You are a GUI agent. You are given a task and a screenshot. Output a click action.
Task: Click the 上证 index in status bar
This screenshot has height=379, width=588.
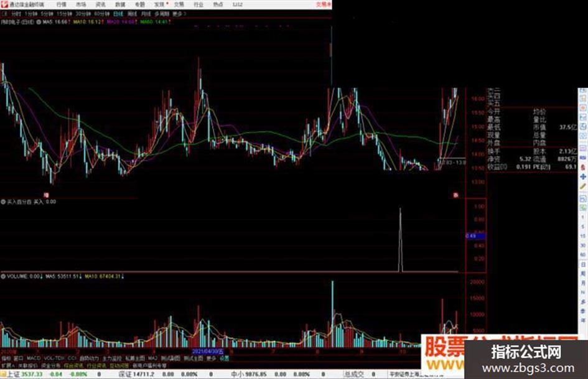tap(25, 374)
